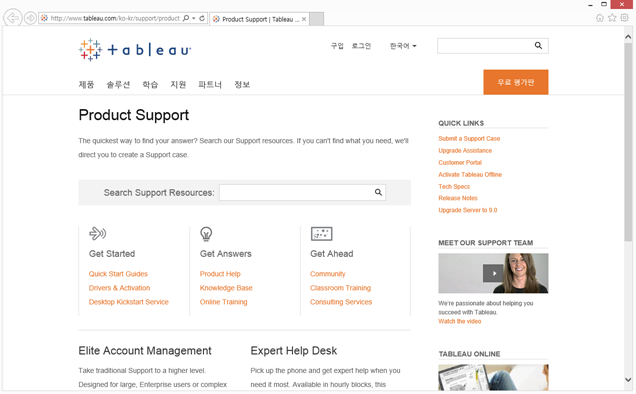
Task: Click the address bar search magnifier icon
Action: (186, 18)
